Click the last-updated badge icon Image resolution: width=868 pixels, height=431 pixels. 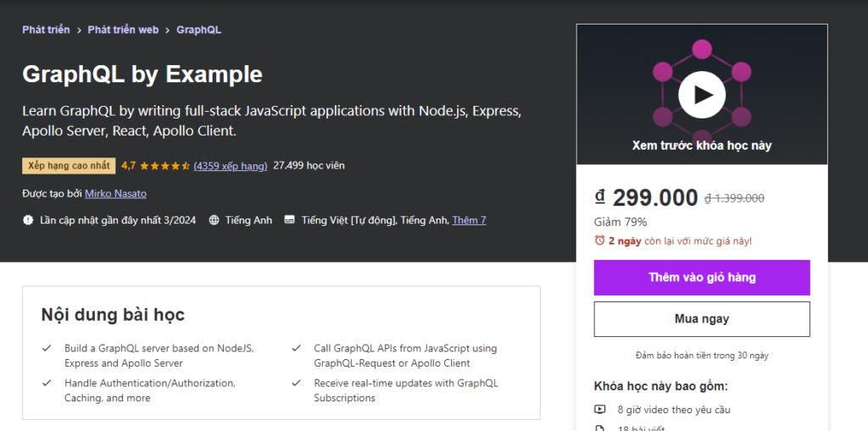click(x=28, y=220)
